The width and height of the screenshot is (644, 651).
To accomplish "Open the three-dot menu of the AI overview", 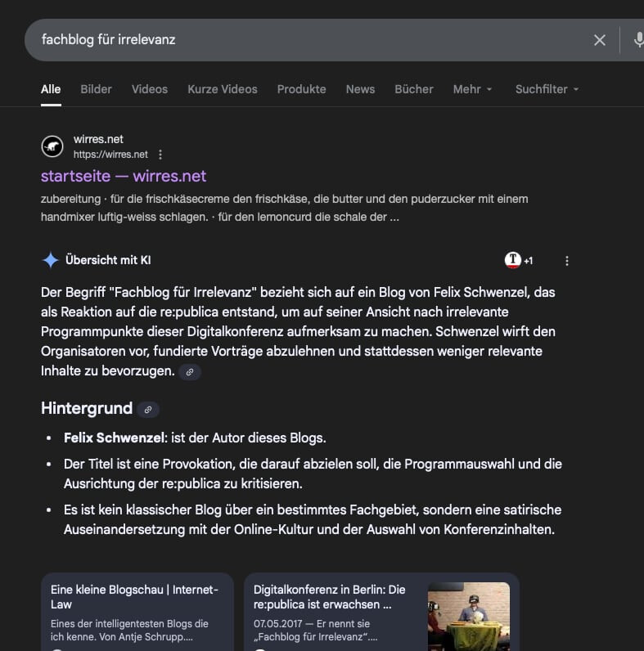I will [x=567, y=261].
